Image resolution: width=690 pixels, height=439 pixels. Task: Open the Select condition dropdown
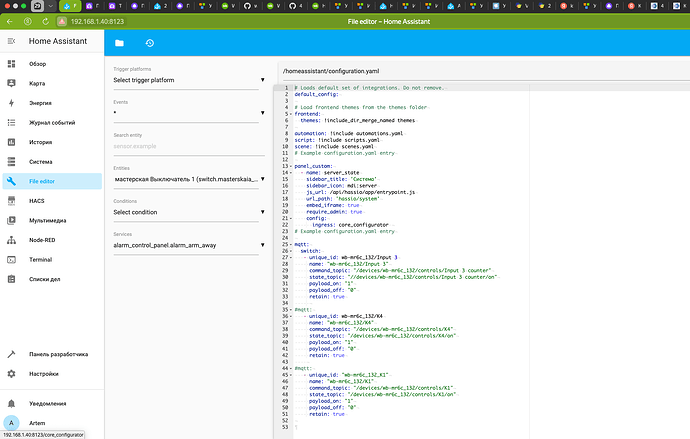pyautogui.click(x=189, y=212)
